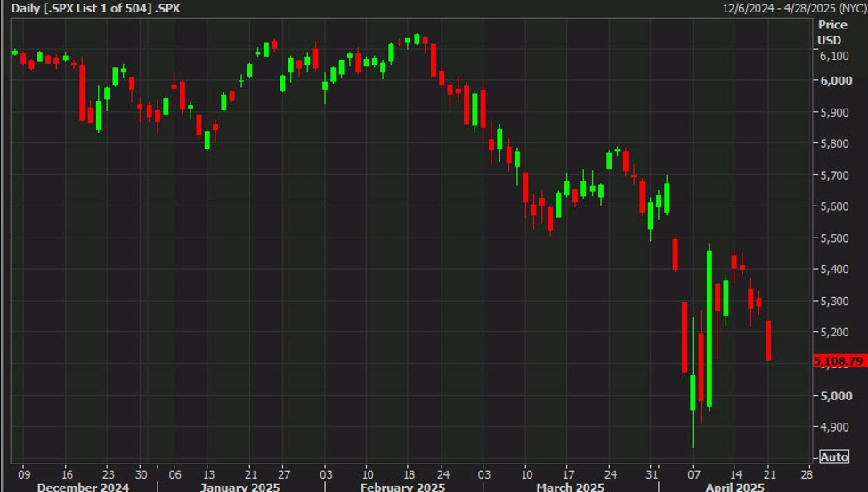The height and width of the screenshot is (492, 868).
Task: Select the March 2025 month label
Action: coord(571,487)
